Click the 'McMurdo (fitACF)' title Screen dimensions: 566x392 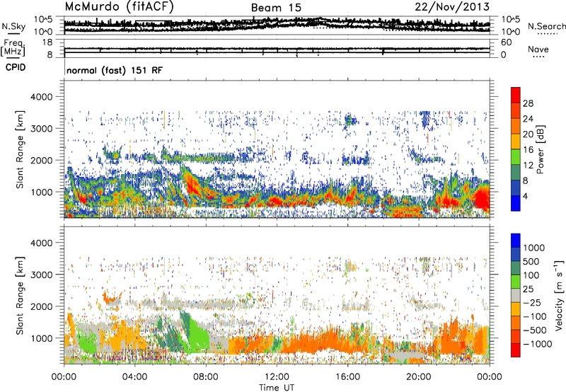119,7
